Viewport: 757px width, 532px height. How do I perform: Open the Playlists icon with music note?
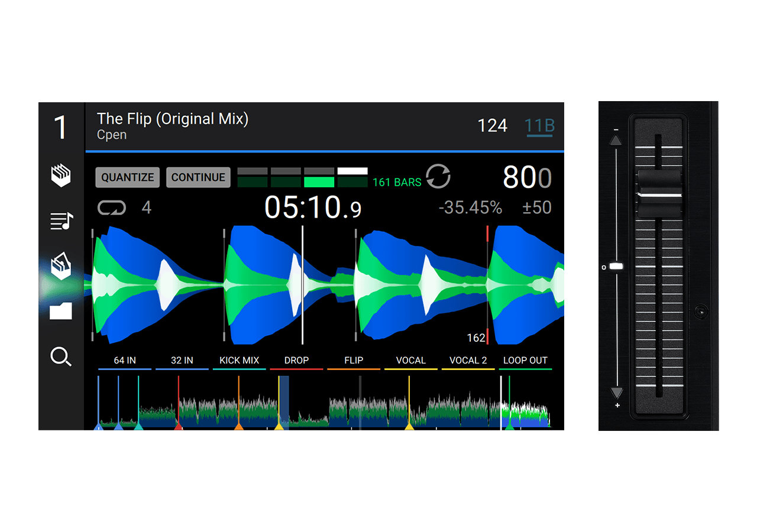click(x=61, y=221)
